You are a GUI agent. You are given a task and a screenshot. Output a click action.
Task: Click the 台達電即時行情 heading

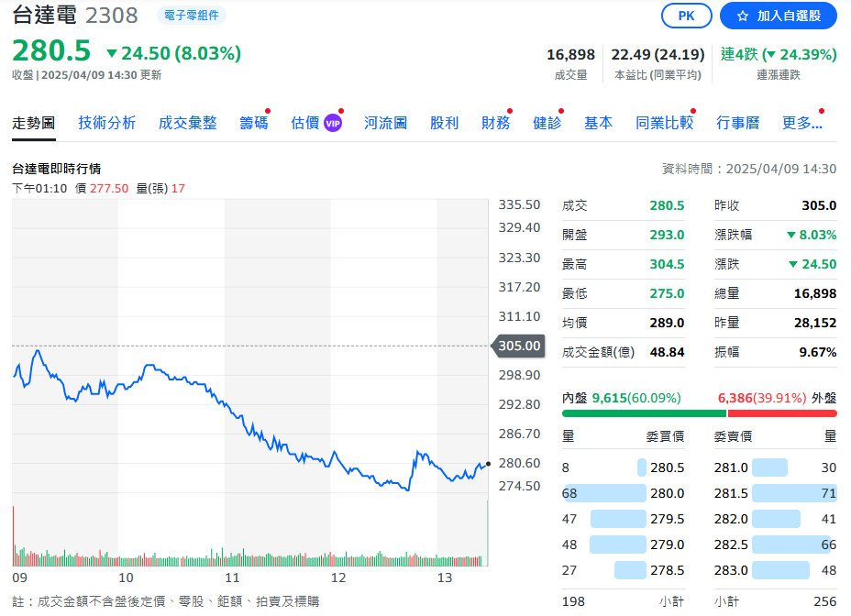(x=57, y=169)
